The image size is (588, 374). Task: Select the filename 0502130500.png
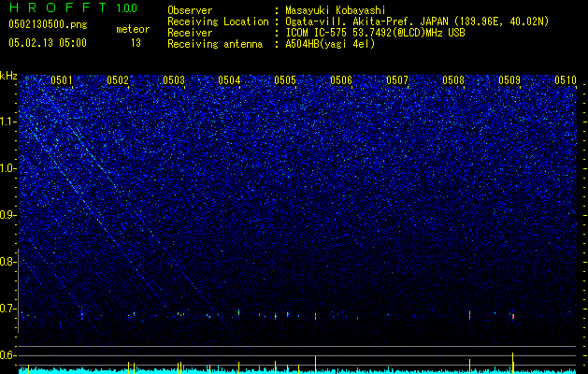(x=48, y=25)
